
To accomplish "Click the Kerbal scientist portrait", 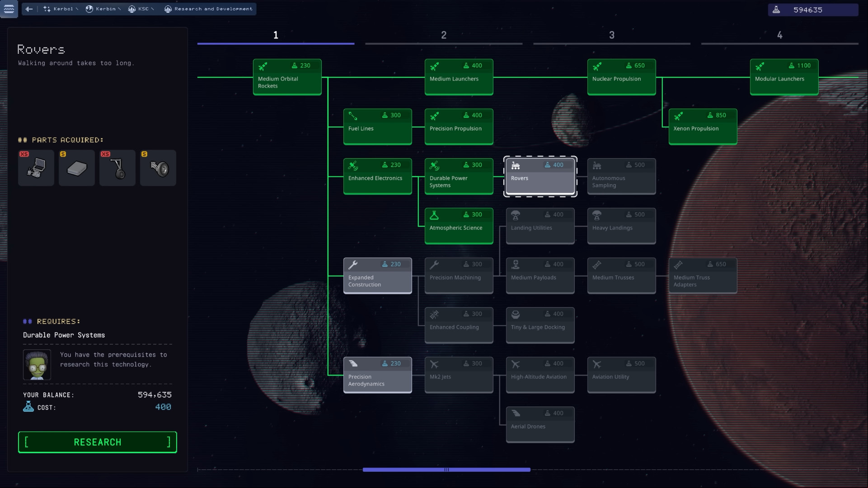I will [x=37, y=365].
